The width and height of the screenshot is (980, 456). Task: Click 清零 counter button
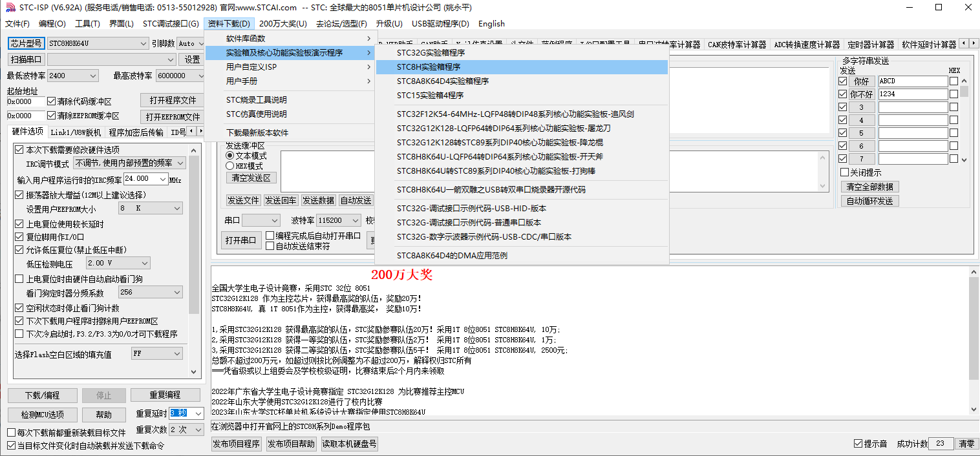pos(966,444)
